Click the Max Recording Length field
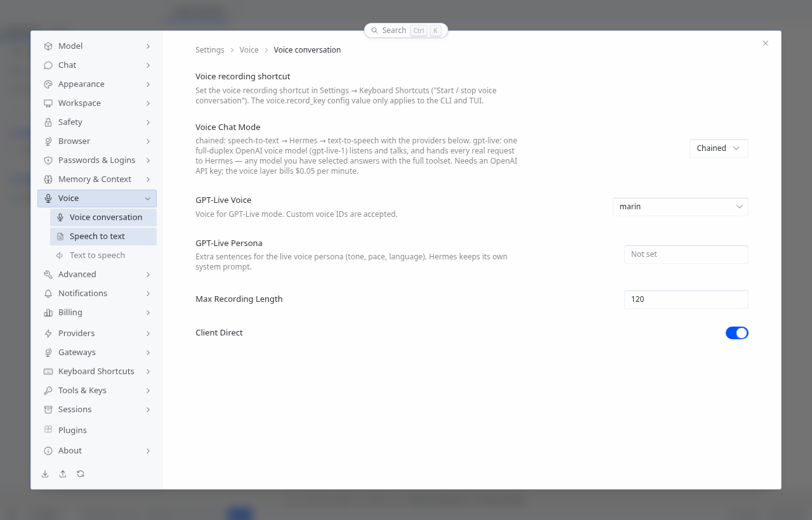Screen dimensions: 812x520 click(x=686, y=299)
